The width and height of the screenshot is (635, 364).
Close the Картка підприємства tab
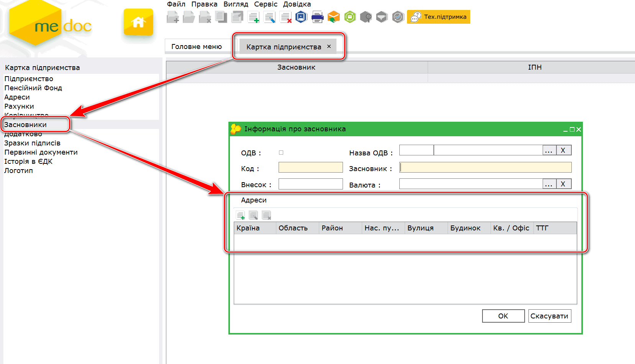click(x=329, y=46)
